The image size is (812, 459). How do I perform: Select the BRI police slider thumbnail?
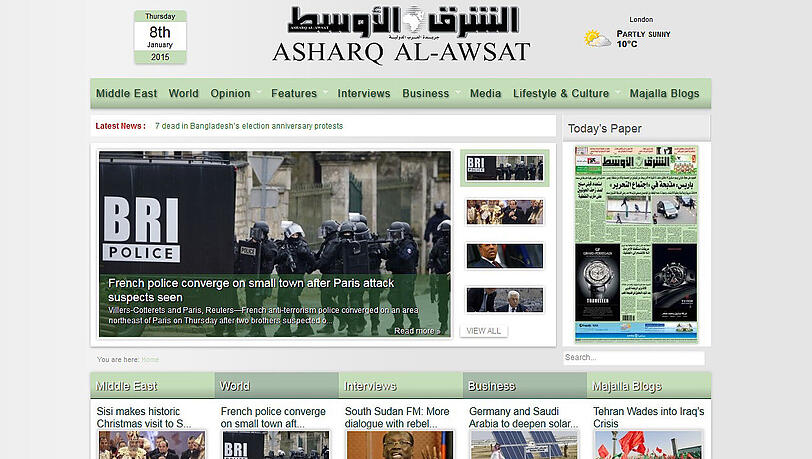click(504, 168)
